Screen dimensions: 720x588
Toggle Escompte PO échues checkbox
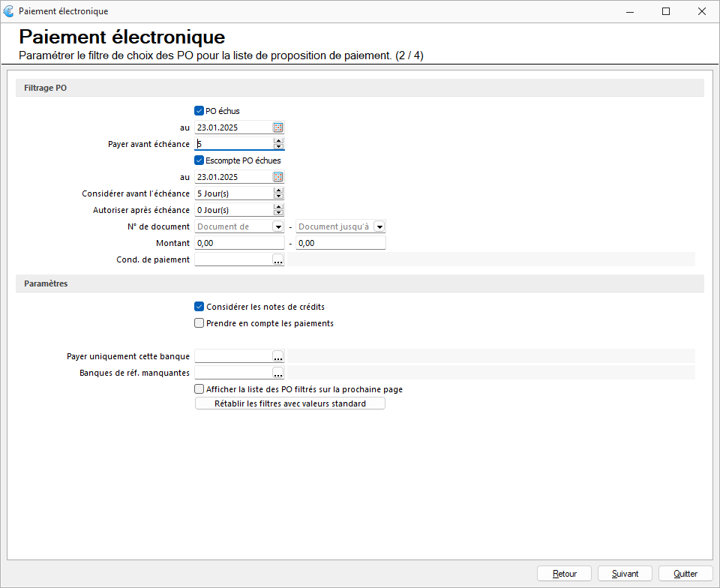199,160
